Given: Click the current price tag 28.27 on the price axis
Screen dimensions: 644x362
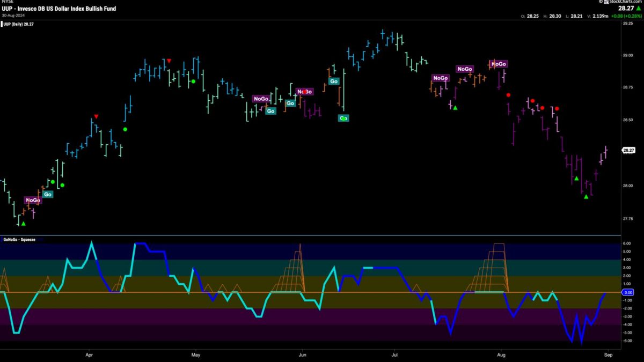Looking at the screenshot, I should (629, 151).
